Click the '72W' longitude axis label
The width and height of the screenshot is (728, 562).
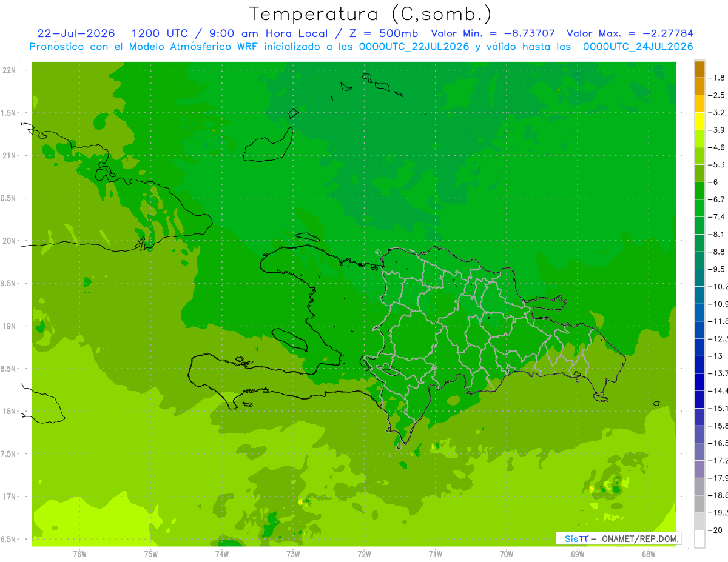click(364, 554)
